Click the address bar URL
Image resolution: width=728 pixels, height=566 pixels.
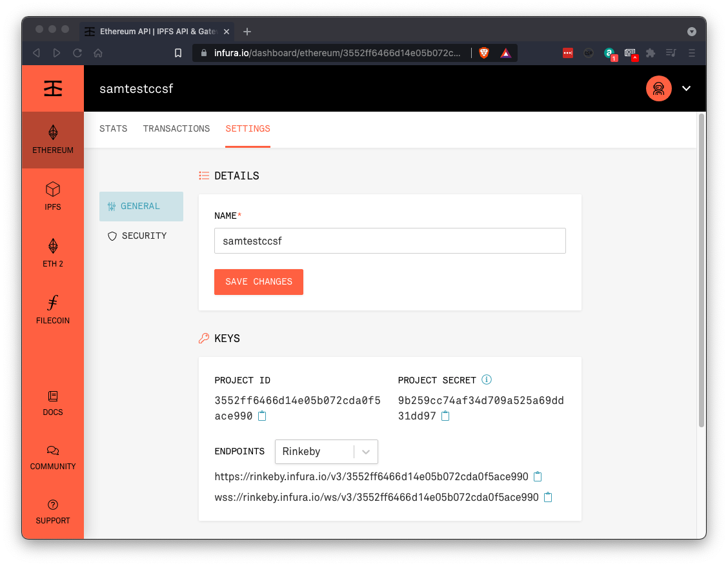pos(337,53)
